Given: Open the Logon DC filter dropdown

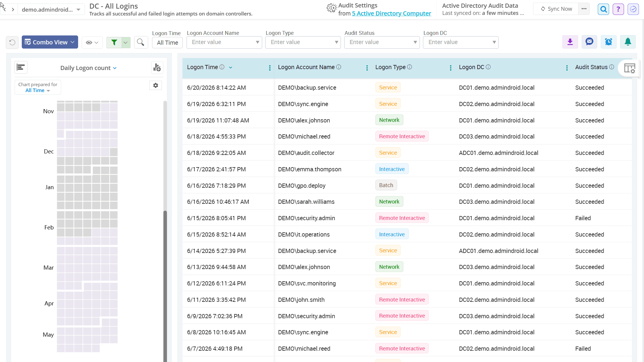Looking at the screenshot, I should tap(461, 42).
